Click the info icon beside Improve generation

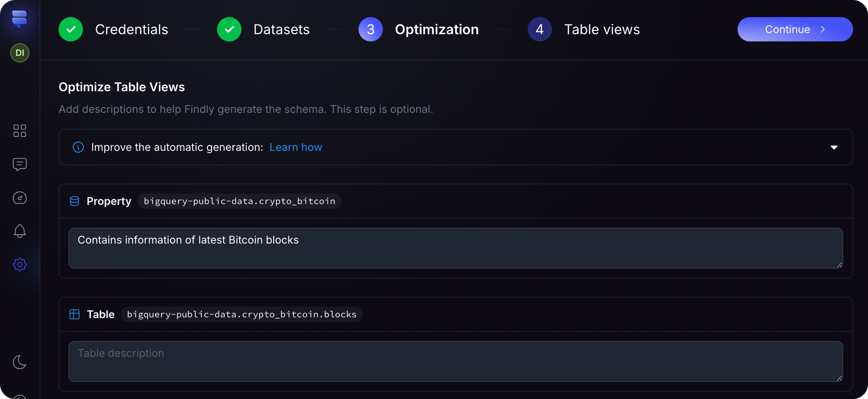(x=78, y=147)
